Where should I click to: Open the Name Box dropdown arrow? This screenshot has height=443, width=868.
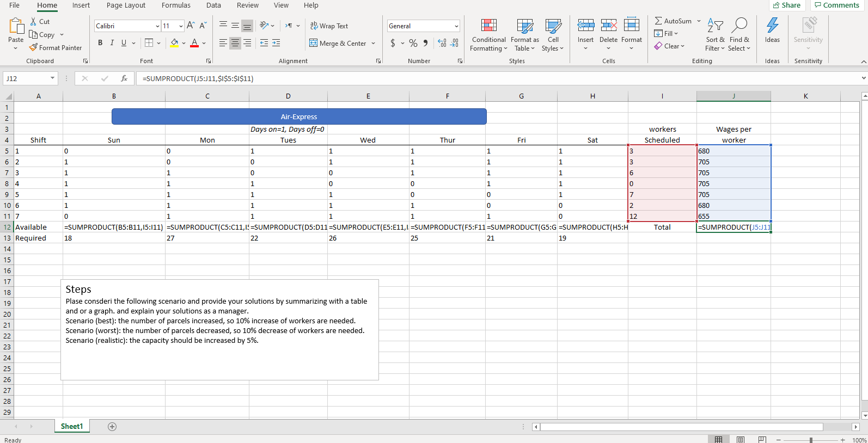tap(52, 78)
